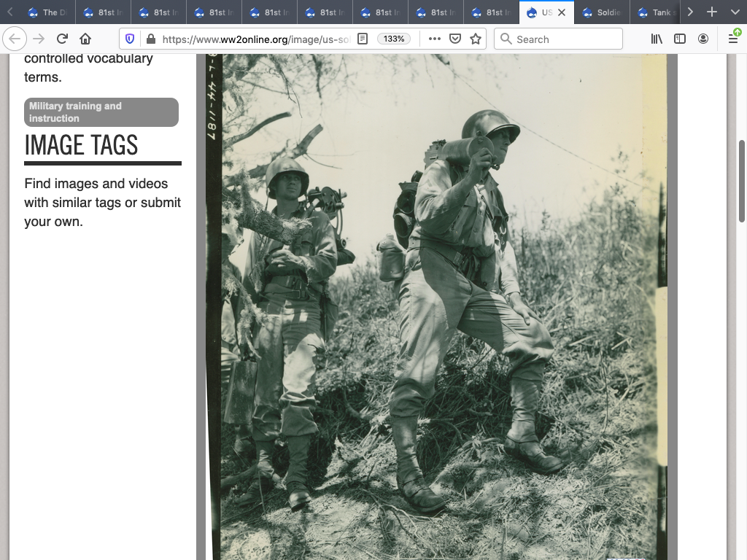Screen dimensions: 747x560
Task: Switch to the Soldier tab
Action: coord(602,12)
